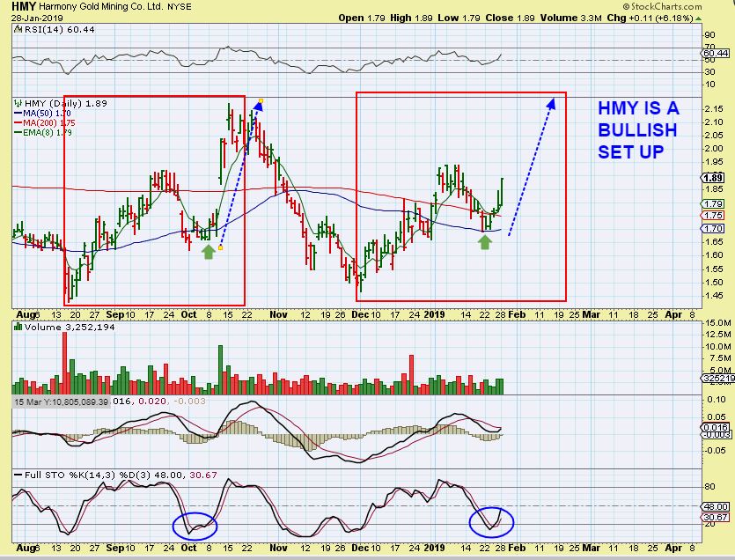Click the 'Volume 3,252,194' panel label
This screenshot has height=560, width=735.
pos(70,327)
